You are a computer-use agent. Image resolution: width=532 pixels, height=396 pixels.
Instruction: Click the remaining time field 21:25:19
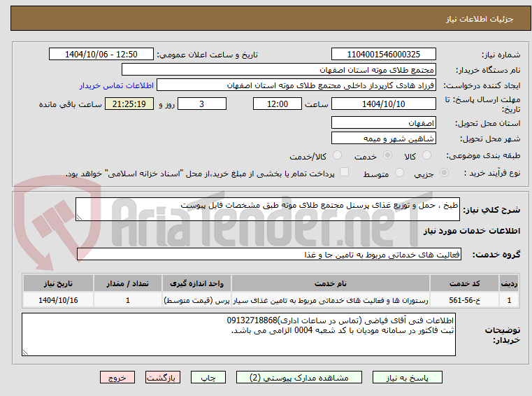(x=129, y=104)
